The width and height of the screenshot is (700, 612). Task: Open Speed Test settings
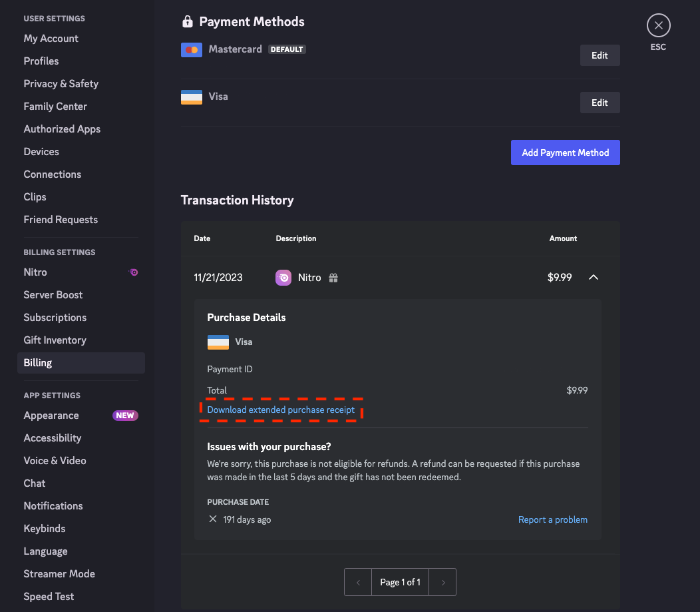pos(49,597)
